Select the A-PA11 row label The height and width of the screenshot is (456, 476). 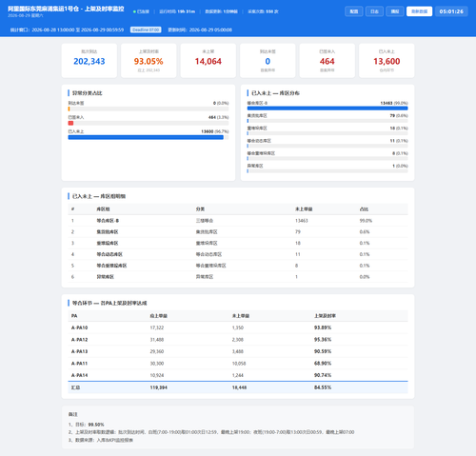pyautogui.click(x=79, y=364)
